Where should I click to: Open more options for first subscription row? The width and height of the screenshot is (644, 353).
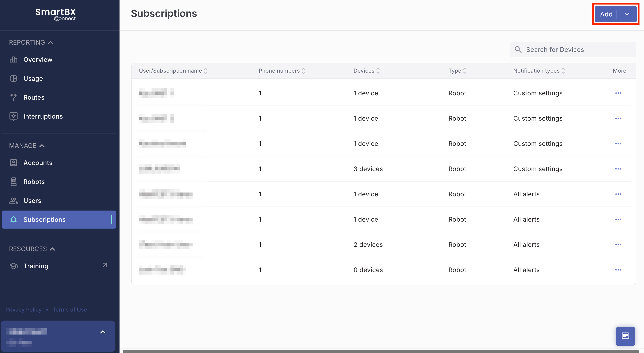tap(618, 93)
